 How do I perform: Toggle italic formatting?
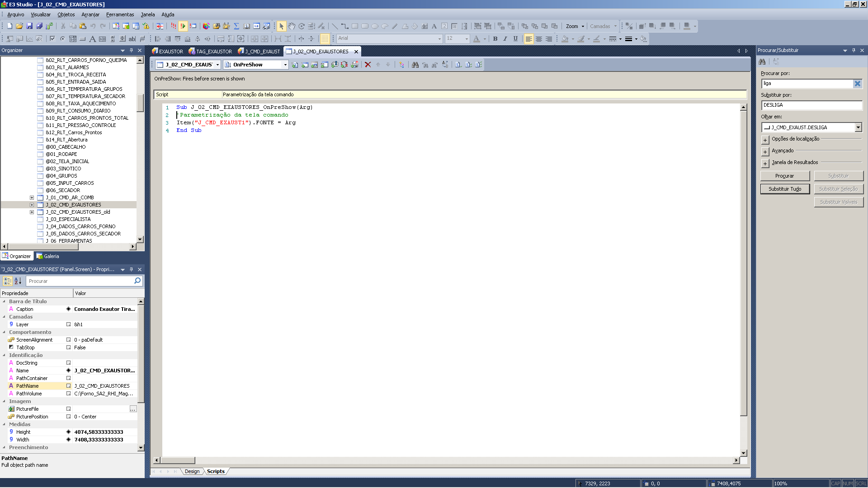505,39
